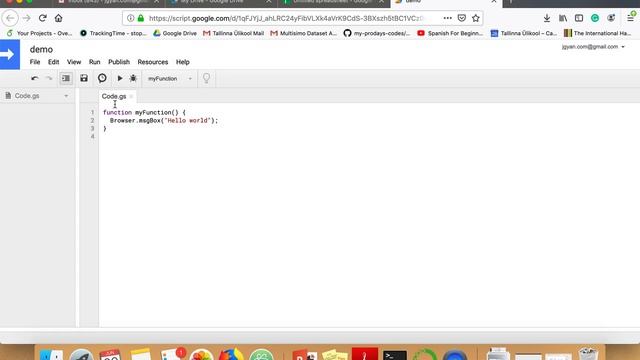Open the Google Drive bookmark
The image size is (640, 360).
[175, 33]
